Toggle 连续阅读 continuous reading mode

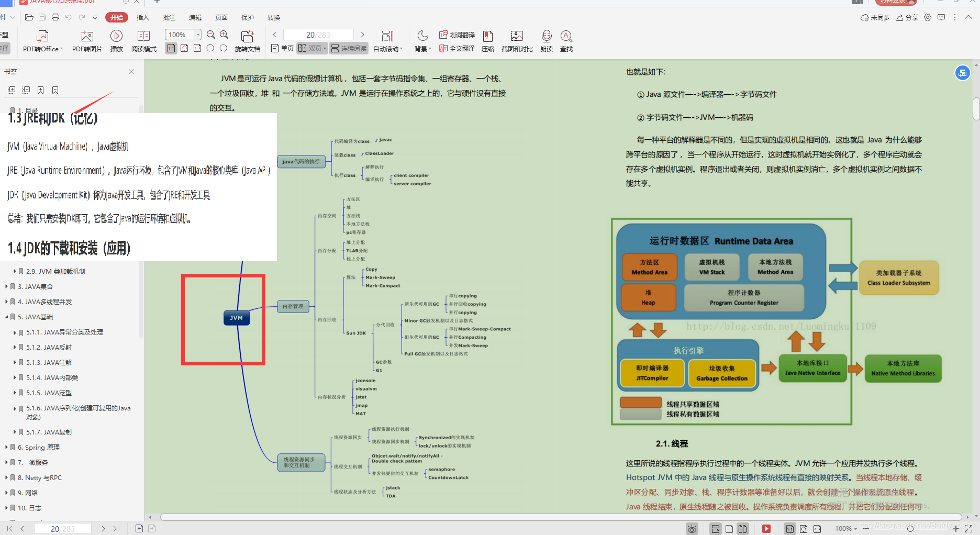(x=349, y=48)
